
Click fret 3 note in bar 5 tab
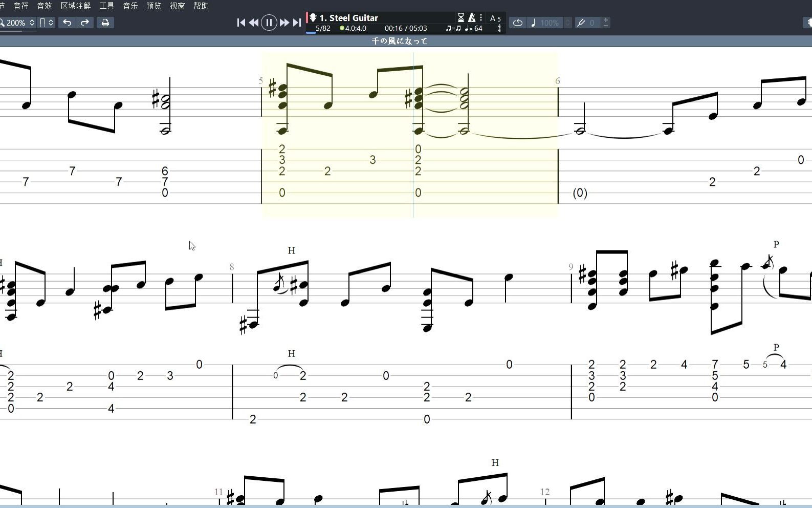point(372,160)
